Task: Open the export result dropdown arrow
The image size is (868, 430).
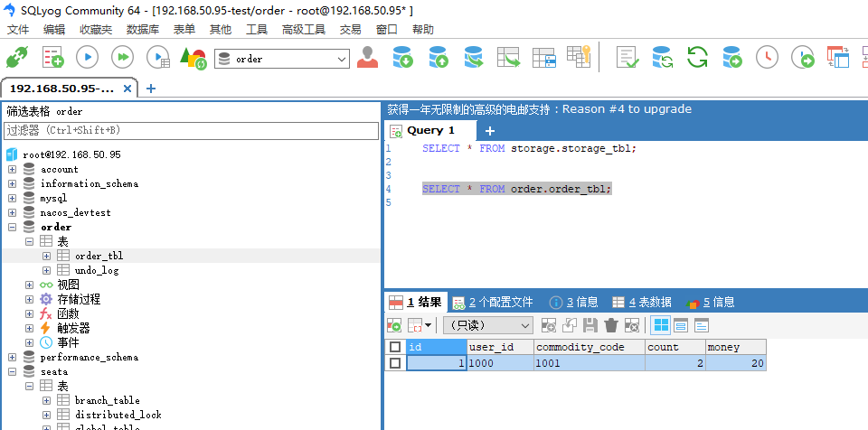Action: point(429,325)
